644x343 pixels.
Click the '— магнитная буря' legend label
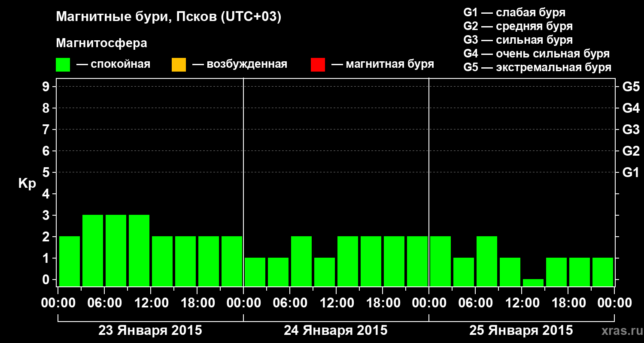(x=383, y=64)
